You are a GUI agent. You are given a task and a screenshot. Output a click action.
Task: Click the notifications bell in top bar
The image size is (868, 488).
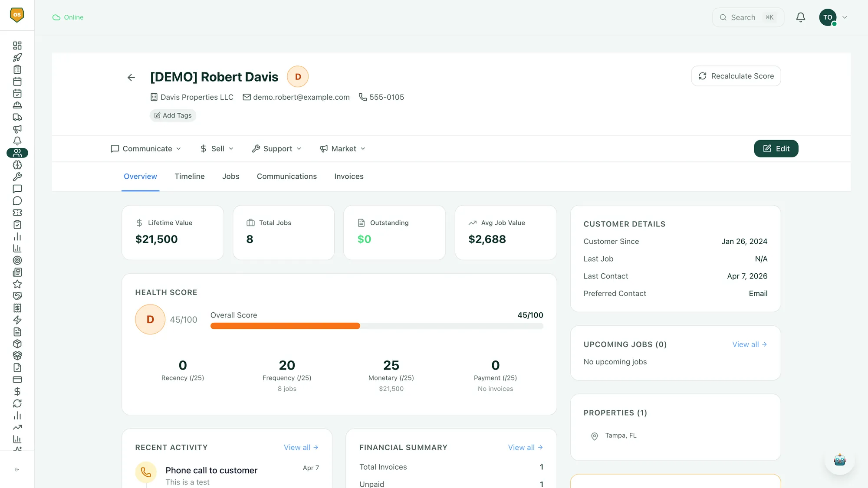pyautogui.click(x=800, y=17)
